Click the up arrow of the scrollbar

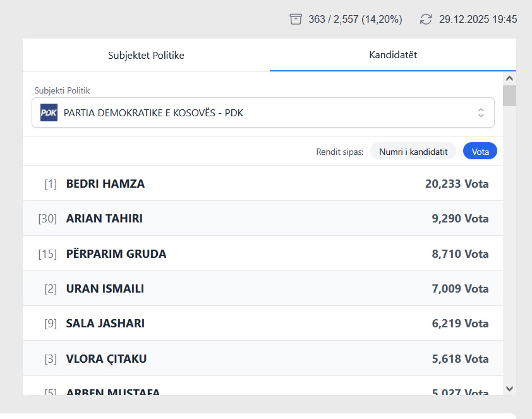(509, 78)
